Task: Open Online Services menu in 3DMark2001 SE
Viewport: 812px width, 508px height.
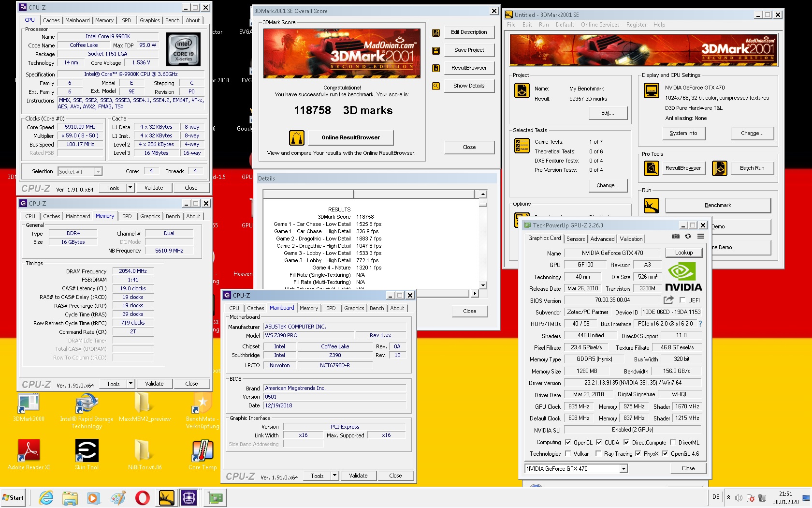Action: click(x=600, y=25)
